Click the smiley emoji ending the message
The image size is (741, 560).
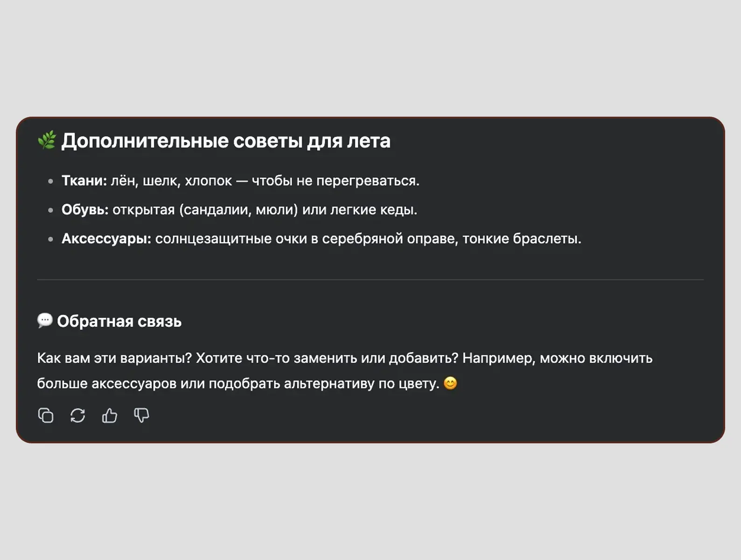tap(450, 383)
